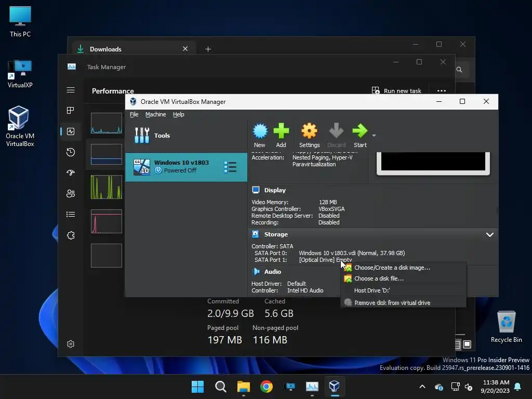Open Task Manager settings gear

[x=71, y=344]
